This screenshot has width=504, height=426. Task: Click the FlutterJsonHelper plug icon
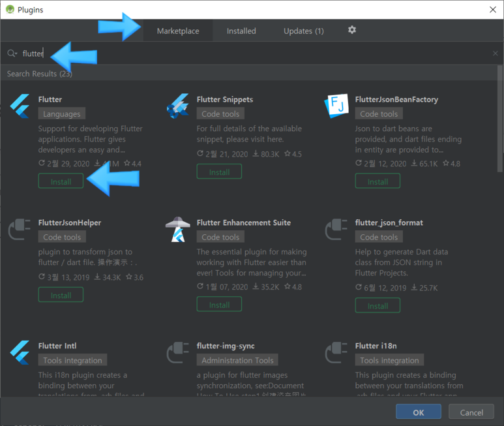pyautogui.click(x=20, y=229)
